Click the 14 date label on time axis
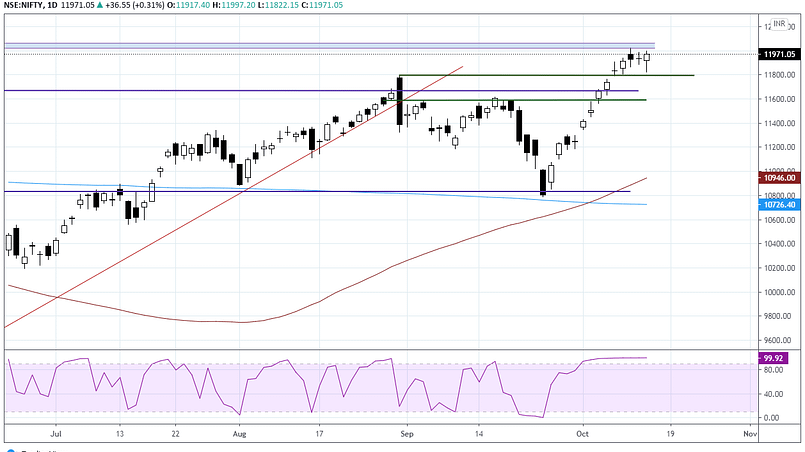This screenshot has width=805, height=452. [478, 434]
